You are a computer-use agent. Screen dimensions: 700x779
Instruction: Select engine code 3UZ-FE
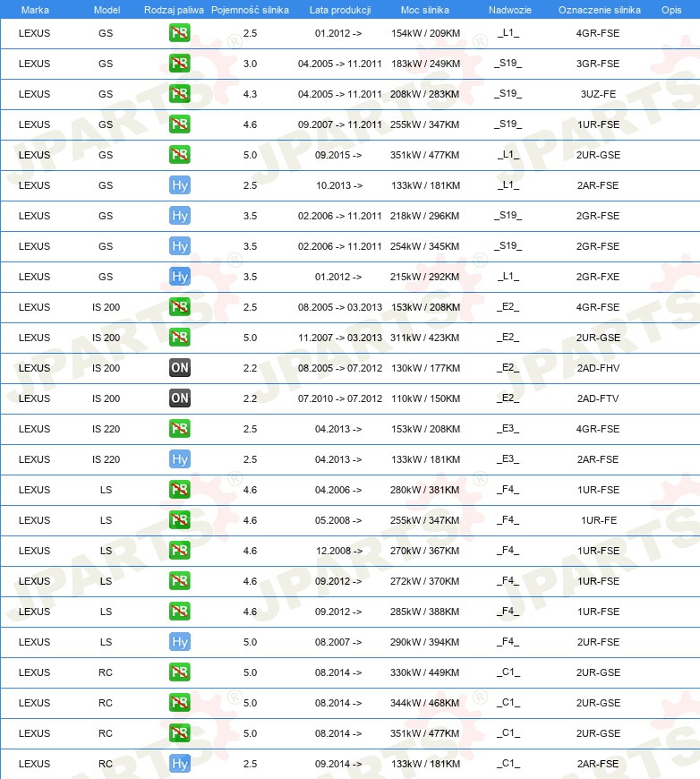(x=598, y=94)
